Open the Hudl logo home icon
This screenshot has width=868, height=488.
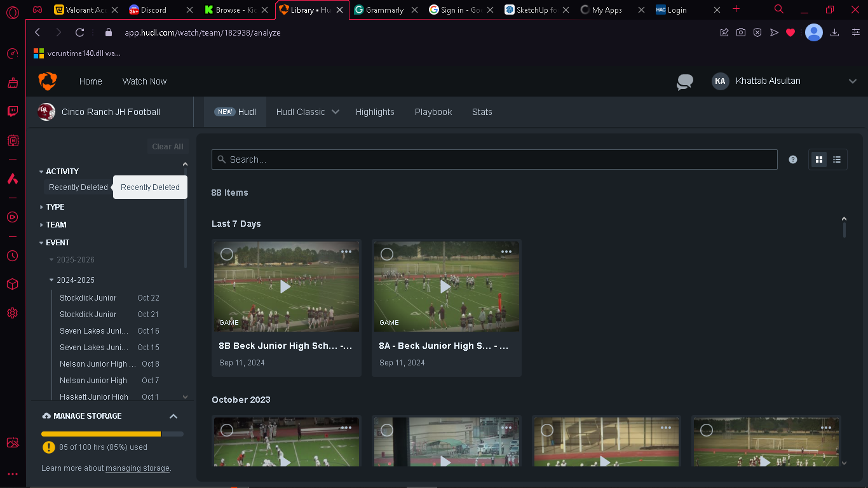[48, 81]
